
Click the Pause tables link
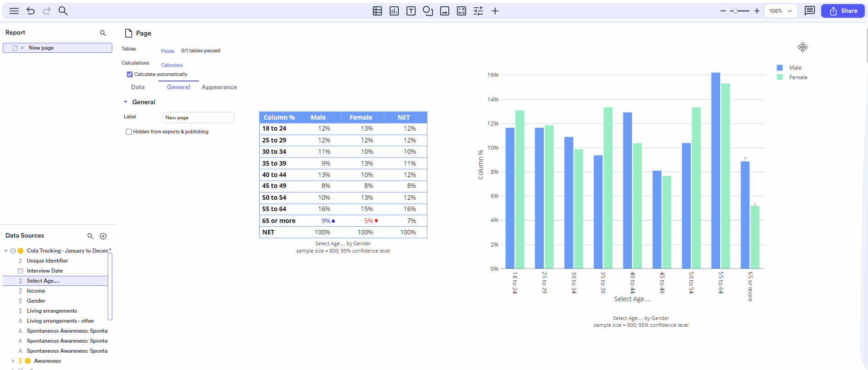click(167, 51)
